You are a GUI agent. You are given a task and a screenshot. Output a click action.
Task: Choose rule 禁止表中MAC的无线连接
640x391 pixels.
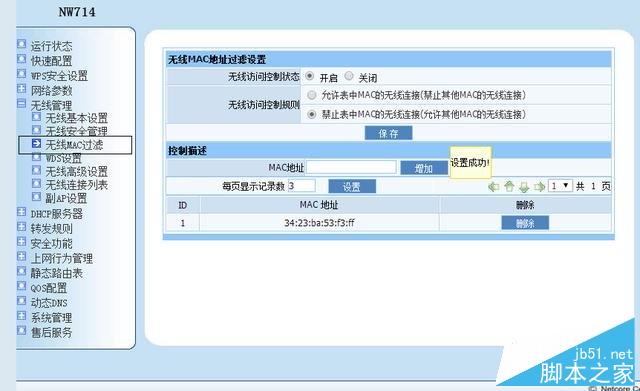[312, 114]
